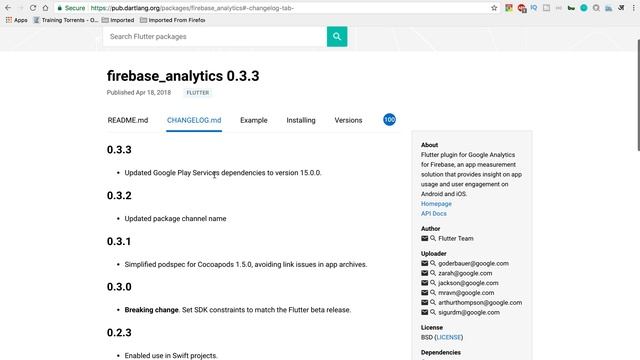Click the magnifier extension icon in toolbar
Screen dimensions: 640x360
(x=596, y=8)
